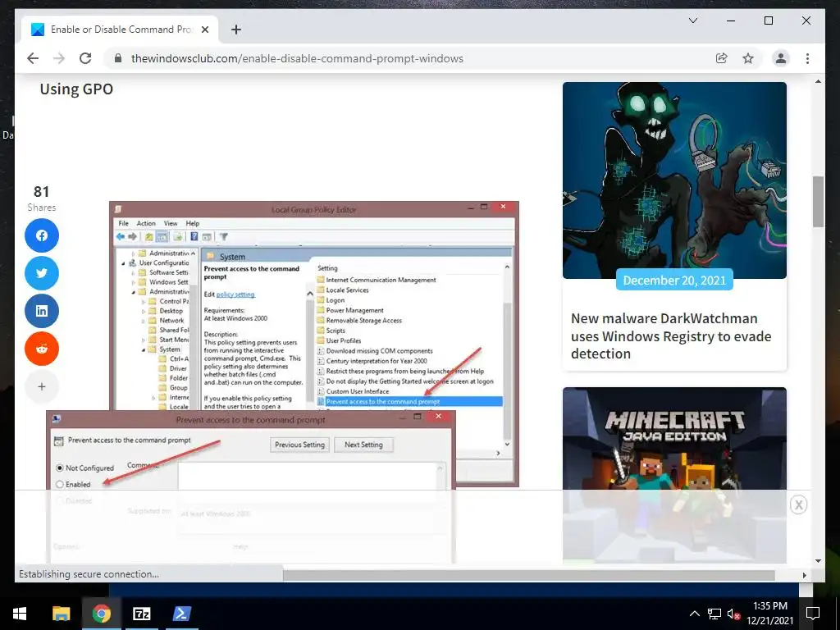Open the clock and date flyout
Viewport: 840px width, 630px height.
coord(769,614)
